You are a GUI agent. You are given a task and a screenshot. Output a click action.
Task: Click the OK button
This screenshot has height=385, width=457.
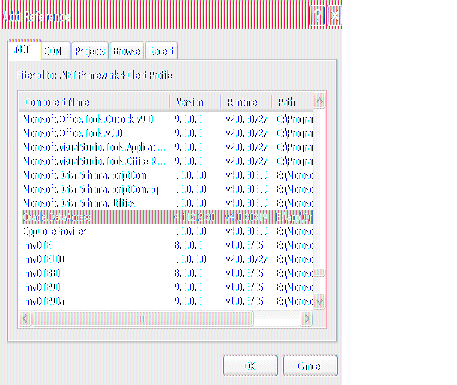tap(250, 366)
